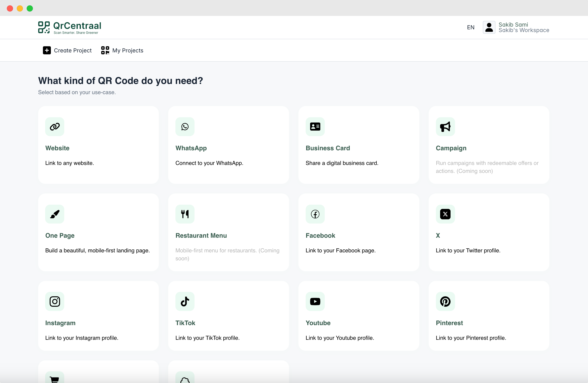This screenshot has height=383, width=588.
Task: Click the Pinterest card title
Action: 449,323
